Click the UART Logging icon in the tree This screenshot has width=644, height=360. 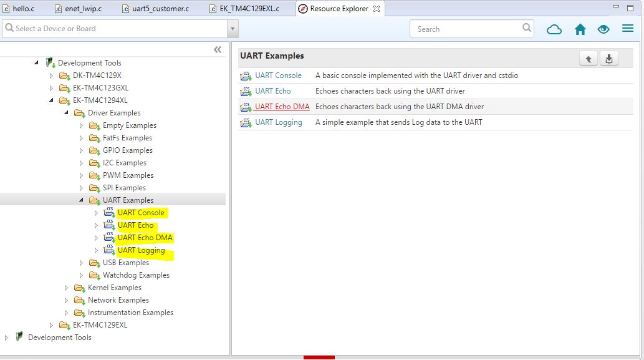(109, 250)
